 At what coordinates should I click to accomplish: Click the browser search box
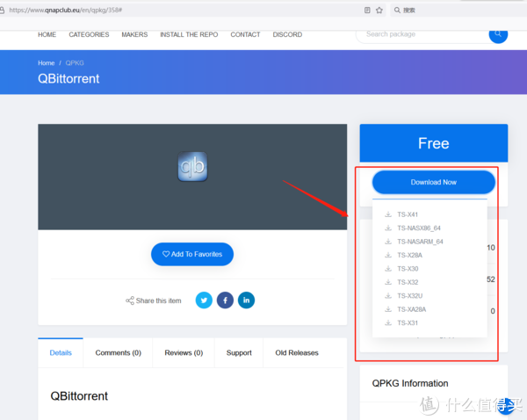(x=458, y=10)
